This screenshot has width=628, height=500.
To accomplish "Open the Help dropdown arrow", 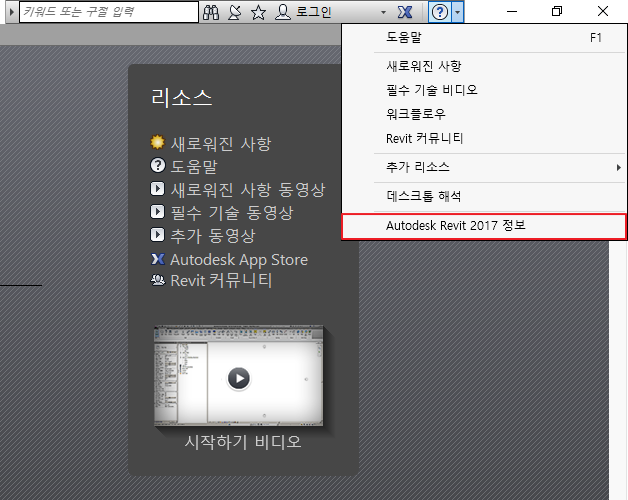I will tap(457, 12).
